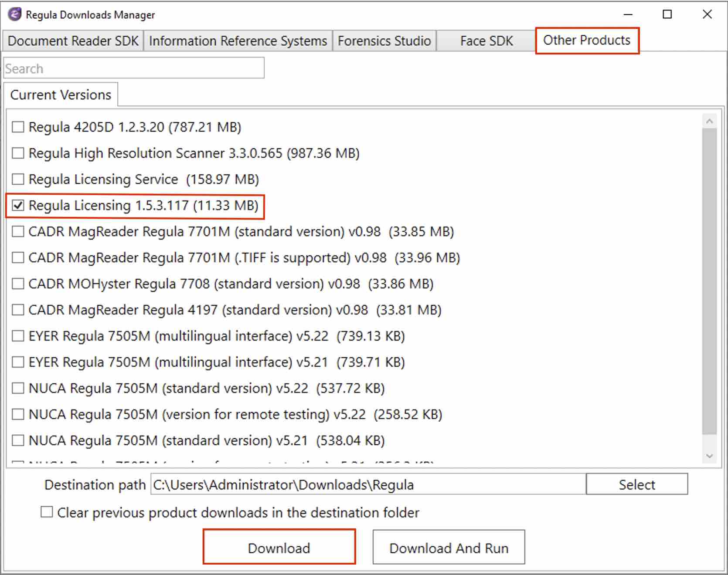Check NUCA 7505M standard version v5.22 checkbox

18,388
